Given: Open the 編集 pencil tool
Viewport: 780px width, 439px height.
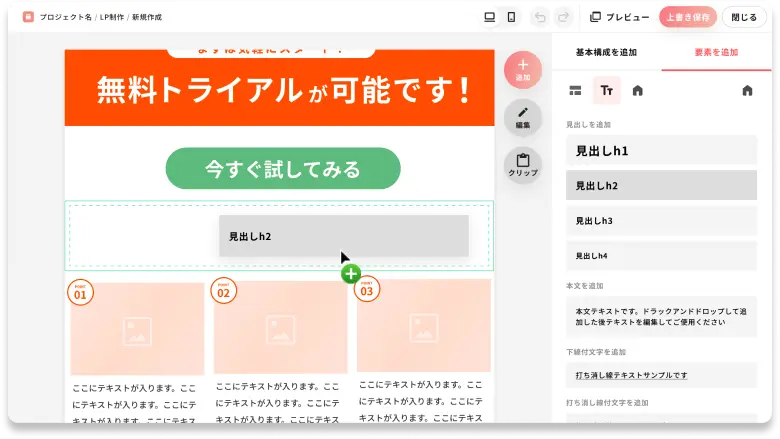Looking at the screenshot, I should coord(523,118).
